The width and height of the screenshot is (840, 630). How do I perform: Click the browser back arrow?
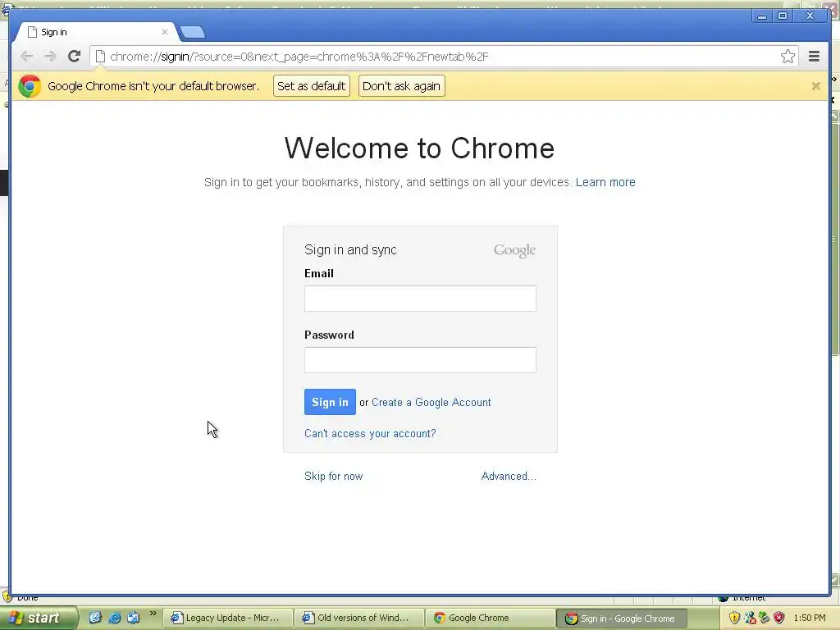tap(26, 57)
